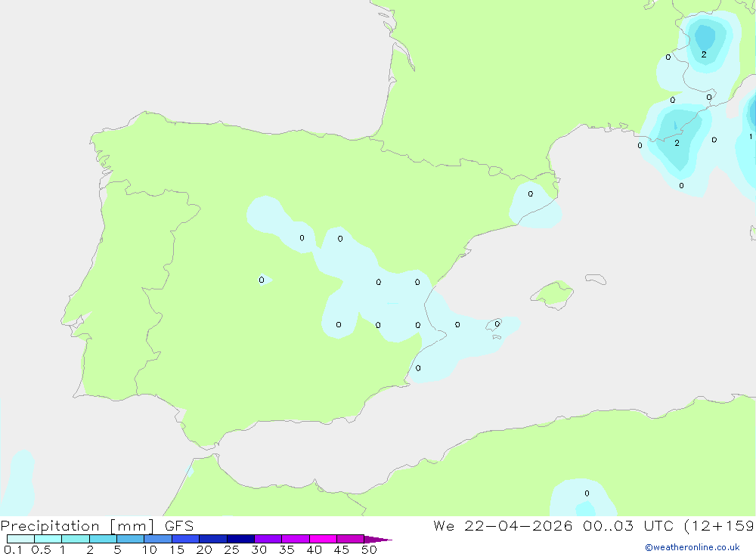
Task: Select the 45 to 50 mm legend swatch
Action: [351, 539]
